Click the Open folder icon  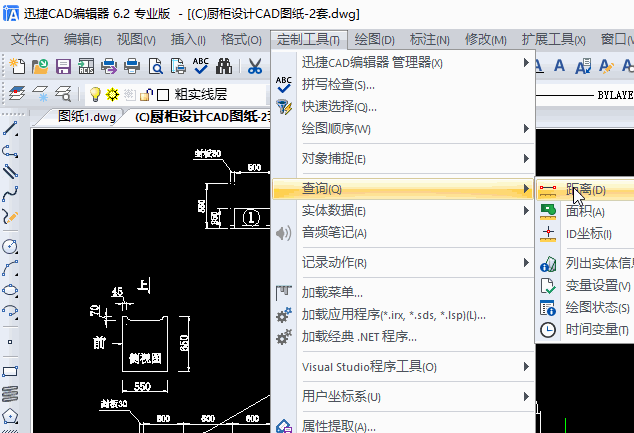[x=40, y=65]
